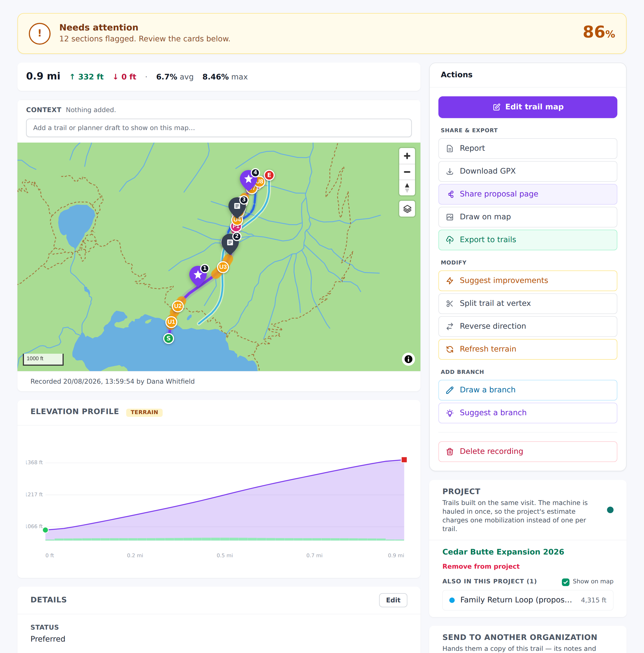The height and width of the screenshot is (653, 644).
Task: Open the map attribution info icon
Action: tap(408, 359)
